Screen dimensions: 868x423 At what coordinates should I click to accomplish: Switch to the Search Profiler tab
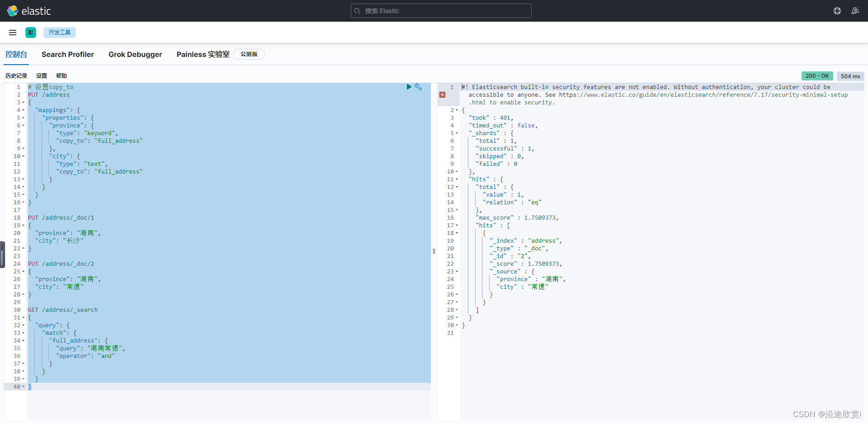pos(68,54)
